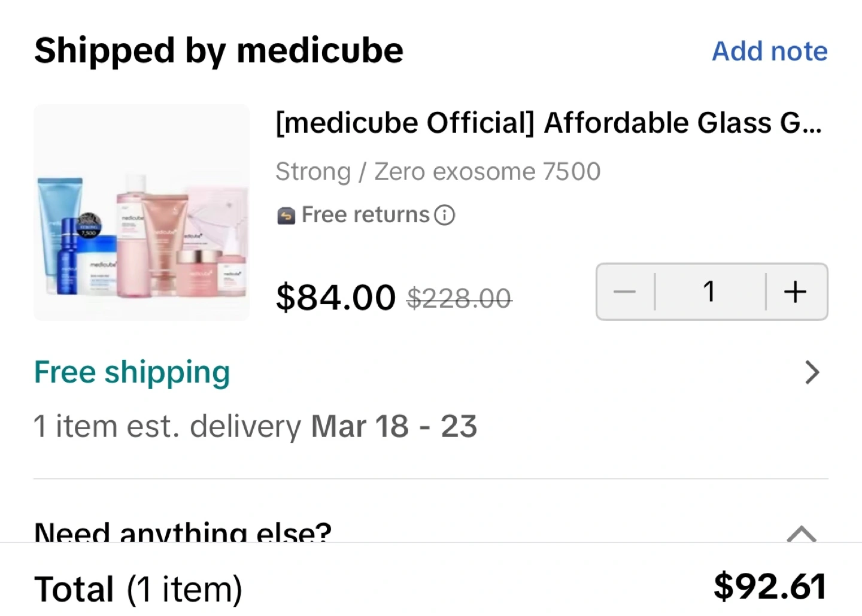862x616 pixels.
Task: Collapse the Need anything else section chevron
Action: point(801,533)
